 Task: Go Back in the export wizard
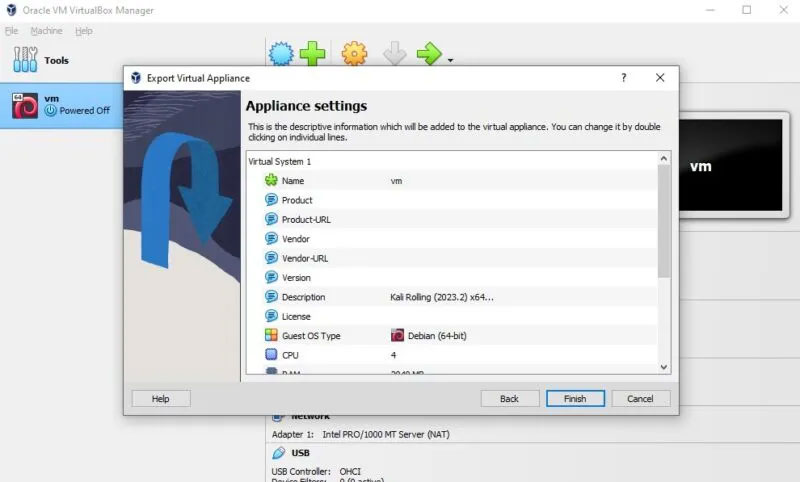tap(510, 399)
